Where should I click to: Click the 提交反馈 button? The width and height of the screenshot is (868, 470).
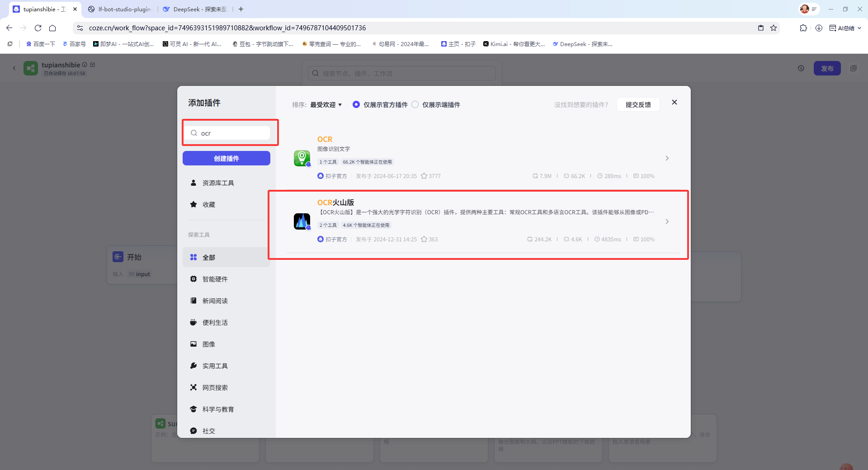tap(638, 104)
